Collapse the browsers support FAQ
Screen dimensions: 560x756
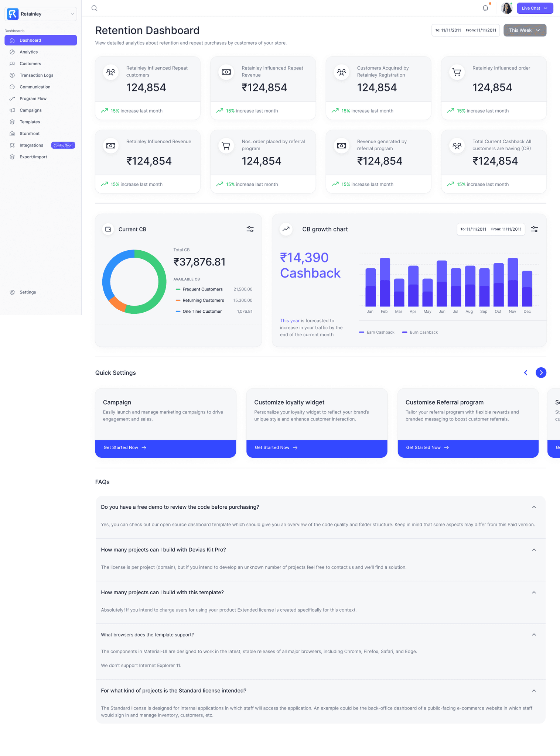click(x=534, y=635)
